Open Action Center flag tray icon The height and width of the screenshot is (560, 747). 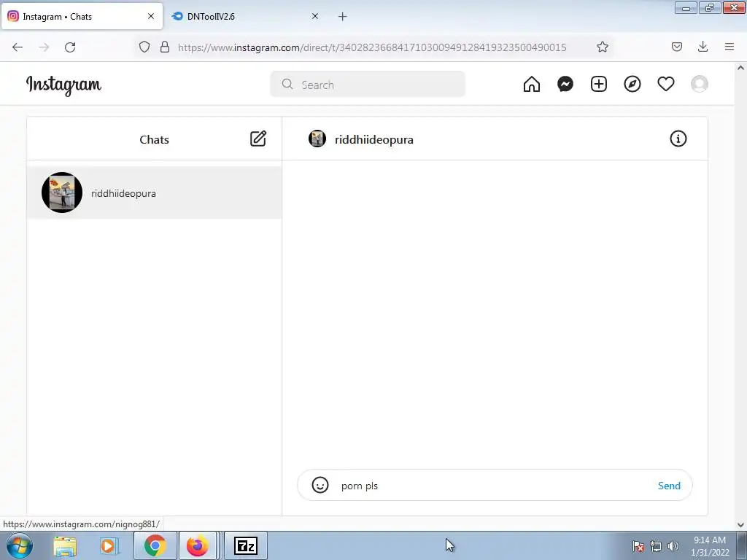pyautogui.click(x=638, y=546)
